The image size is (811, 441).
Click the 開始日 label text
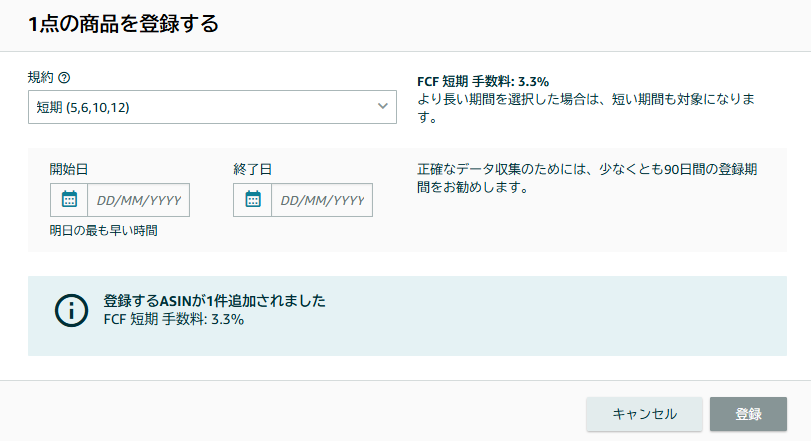[x=69, y=169]
